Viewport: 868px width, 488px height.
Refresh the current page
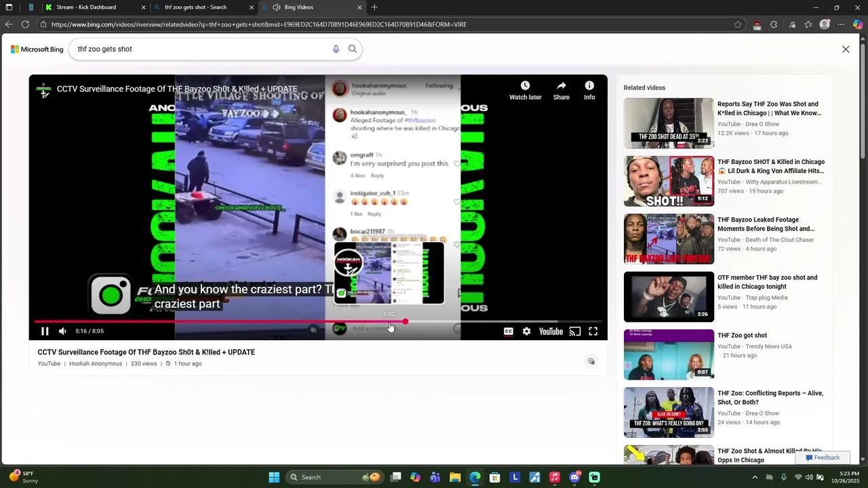[x=25, y=24]
